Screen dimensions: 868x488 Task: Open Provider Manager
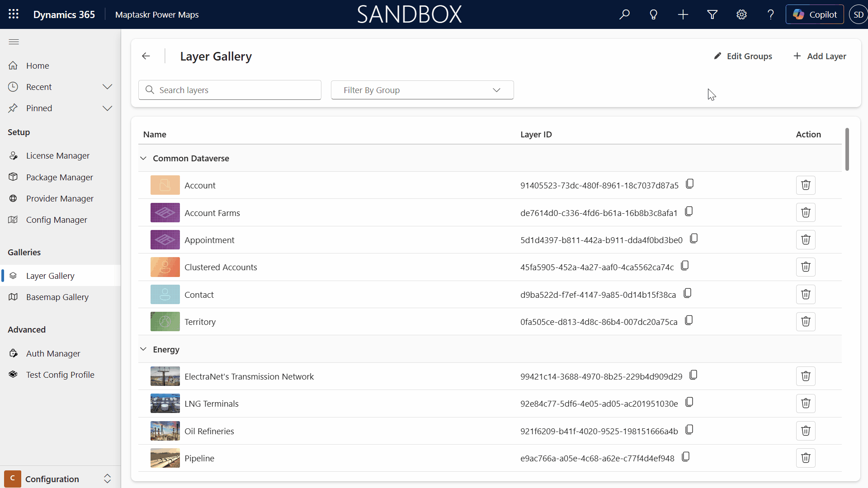click(61, 198)
